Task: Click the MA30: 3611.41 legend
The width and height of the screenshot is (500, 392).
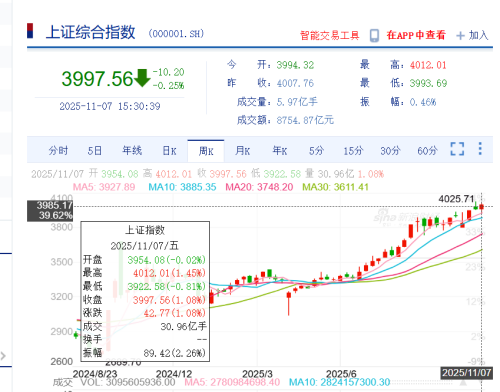Action: coord(335,187)
